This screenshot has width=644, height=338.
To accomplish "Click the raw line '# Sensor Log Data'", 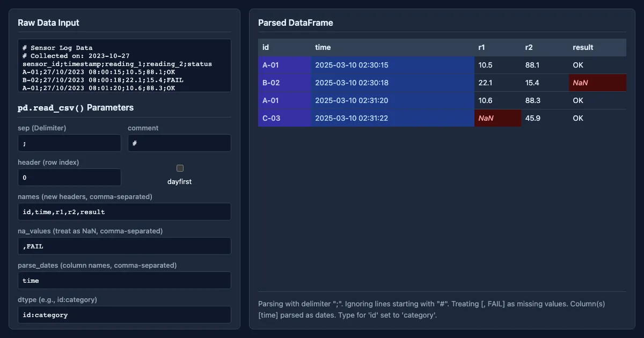I will [x=57, y=48].
